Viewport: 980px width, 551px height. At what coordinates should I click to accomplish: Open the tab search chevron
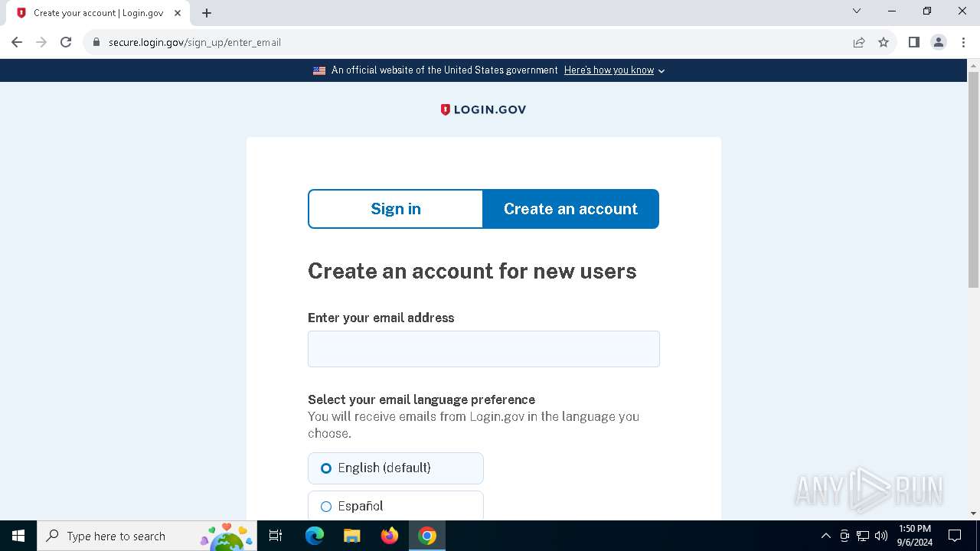coord(857,11)
